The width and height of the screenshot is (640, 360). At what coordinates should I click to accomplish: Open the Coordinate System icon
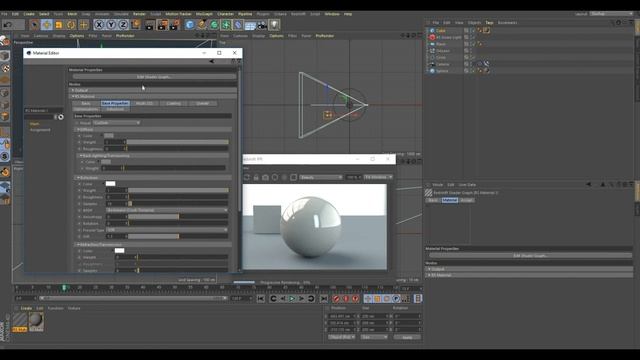pos(136,24)
